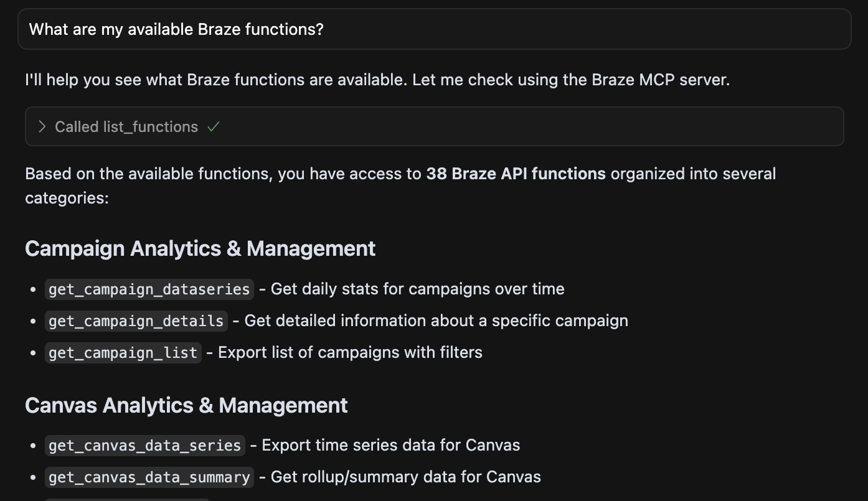Click the get_campaign_list inline code chip
The width and height of the screenshot is (868, 501).
point(123,352)
